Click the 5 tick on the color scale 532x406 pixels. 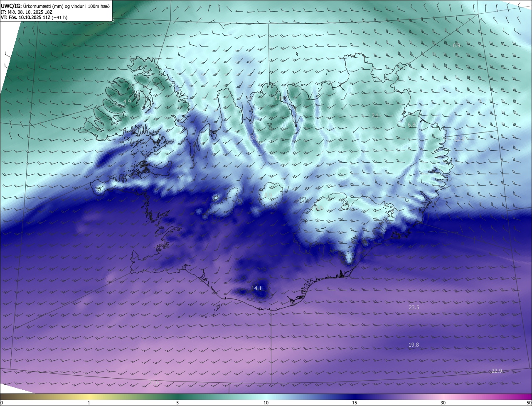(177, 403)
